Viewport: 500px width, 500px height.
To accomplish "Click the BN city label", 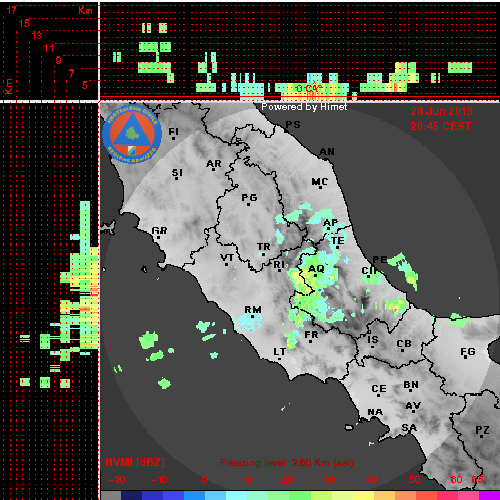I will click(411, 385).
